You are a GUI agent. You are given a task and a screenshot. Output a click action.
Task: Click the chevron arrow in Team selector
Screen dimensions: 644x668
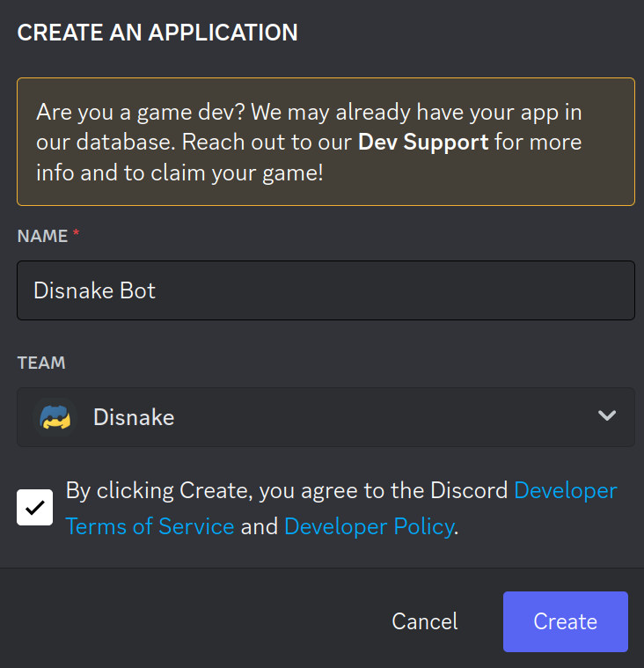coord(606,415)
